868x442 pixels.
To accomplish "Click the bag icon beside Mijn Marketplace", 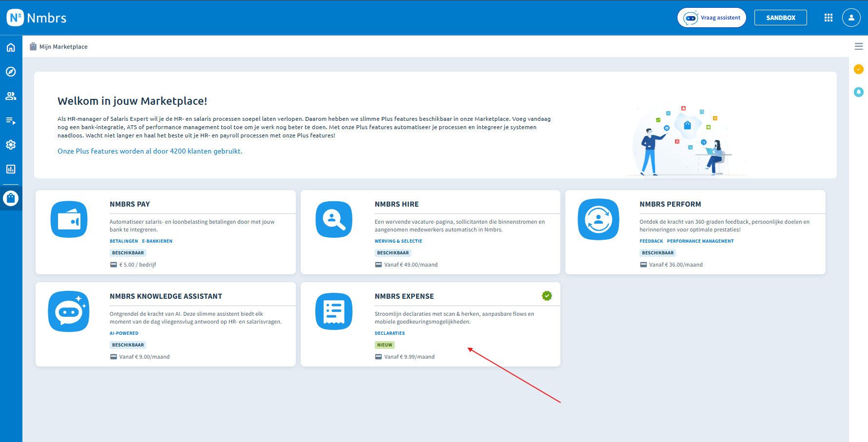I will pyautogui.click(x=33, y=46).
